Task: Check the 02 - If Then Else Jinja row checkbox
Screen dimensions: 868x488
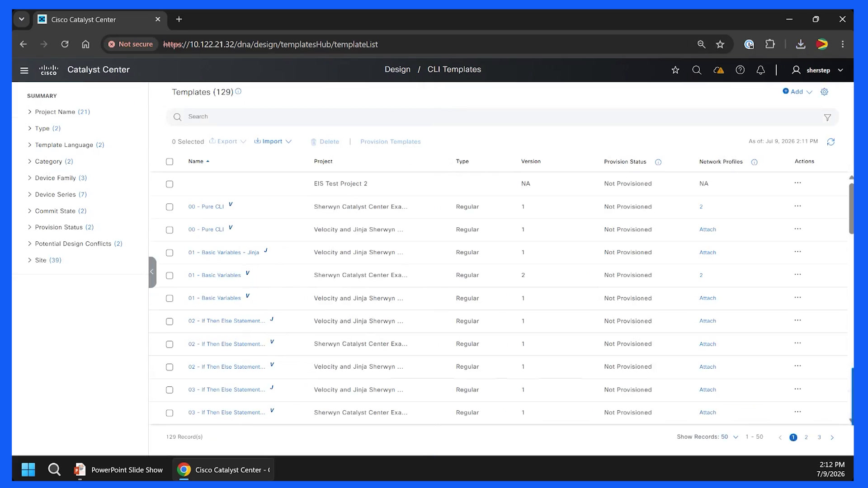Action: (x=170, y=322)
